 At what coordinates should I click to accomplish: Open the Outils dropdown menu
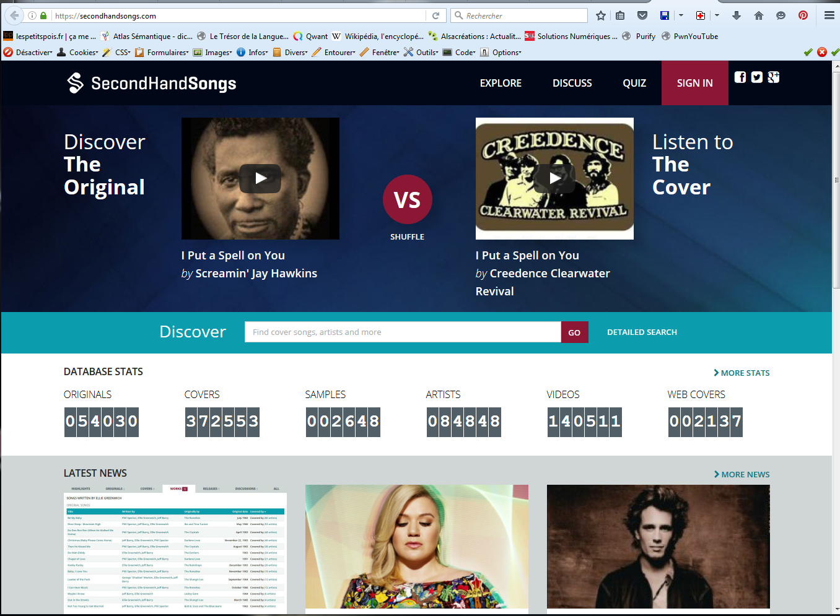point(421,53)
